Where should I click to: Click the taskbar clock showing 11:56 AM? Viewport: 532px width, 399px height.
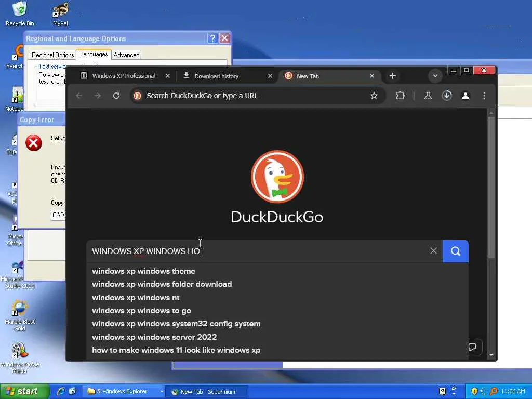pos(513,391)
